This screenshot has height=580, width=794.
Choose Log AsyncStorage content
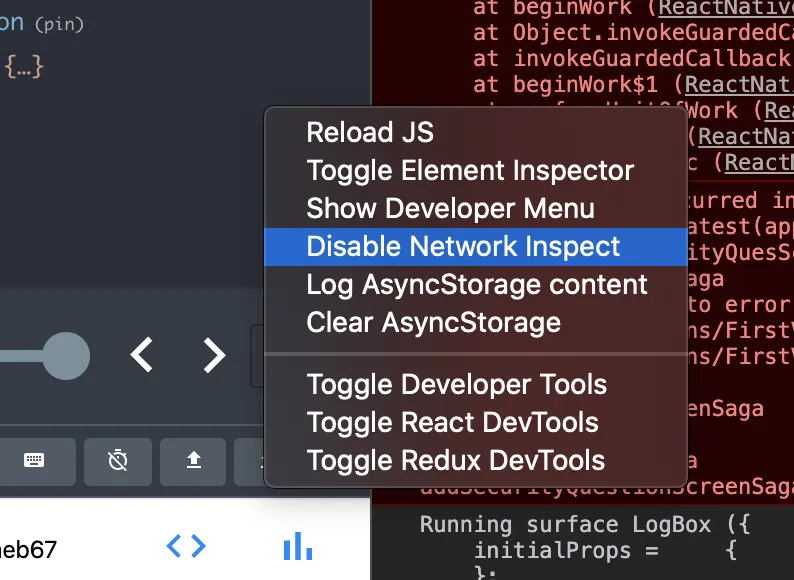pyautogui.click(x=477, y=284)
